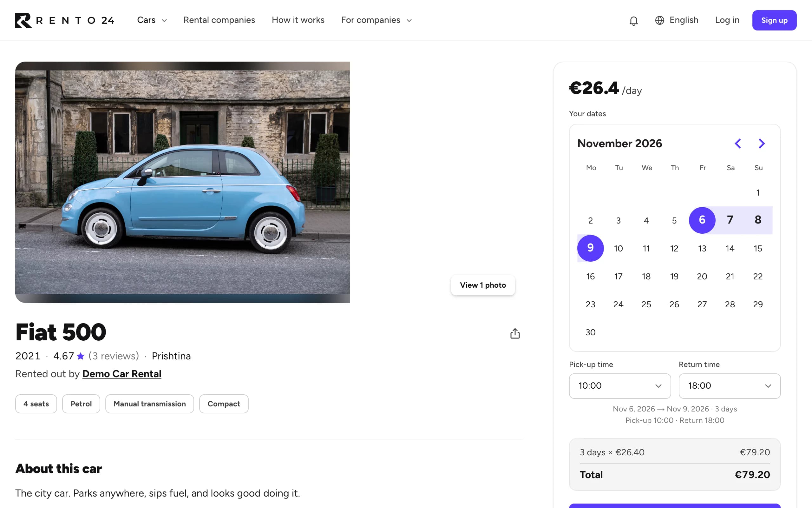Screen dimensions: 812x508
Task: Click selected start date 6
Action: click(x=702, y=220)
